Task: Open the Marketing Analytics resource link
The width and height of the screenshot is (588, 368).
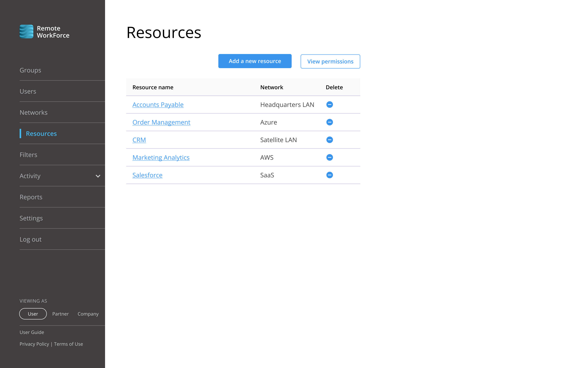Action: click(x=161, y=157)
